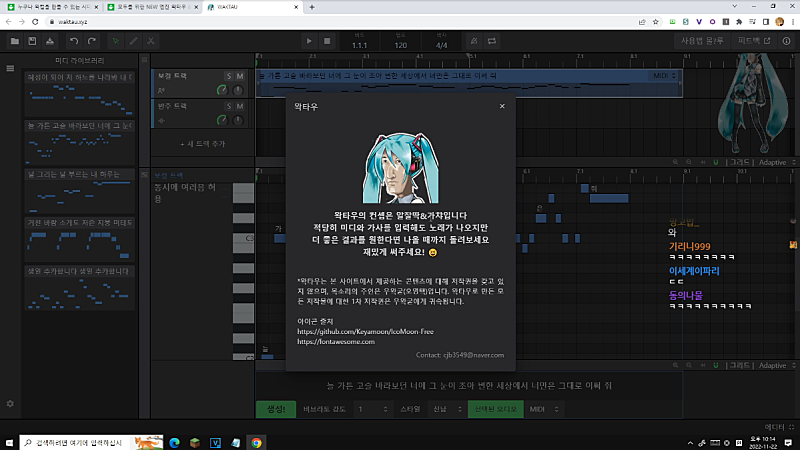Adjust the green volume knob of 반주 트랙
This screenshot has width=800, height=450.
tap(222, 120)
